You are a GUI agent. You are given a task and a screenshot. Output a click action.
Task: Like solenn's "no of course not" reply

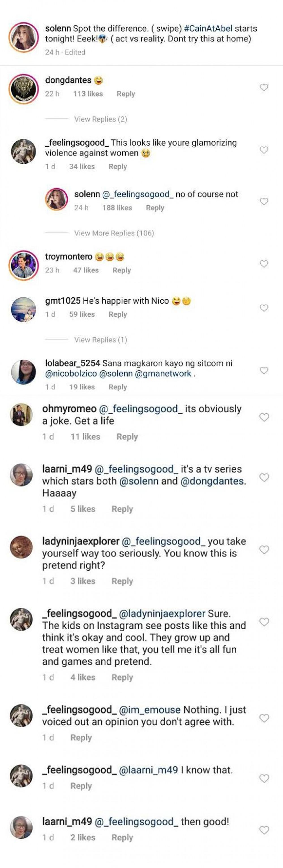[x=264, y=202]
